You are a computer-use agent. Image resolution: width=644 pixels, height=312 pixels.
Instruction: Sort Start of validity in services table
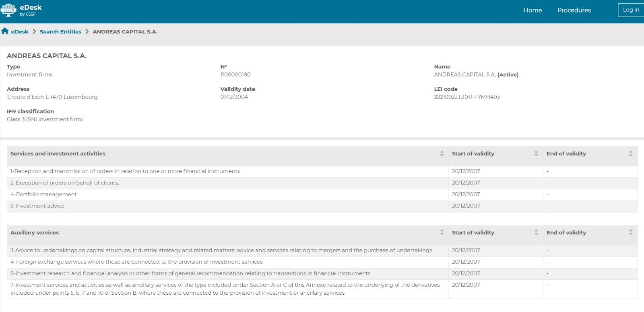536,154
